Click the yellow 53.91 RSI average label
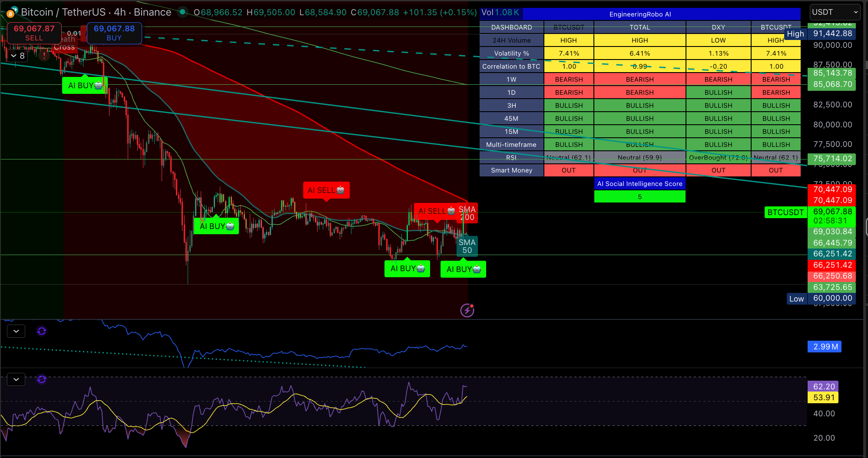868x458 pixels. coord(823,397)
